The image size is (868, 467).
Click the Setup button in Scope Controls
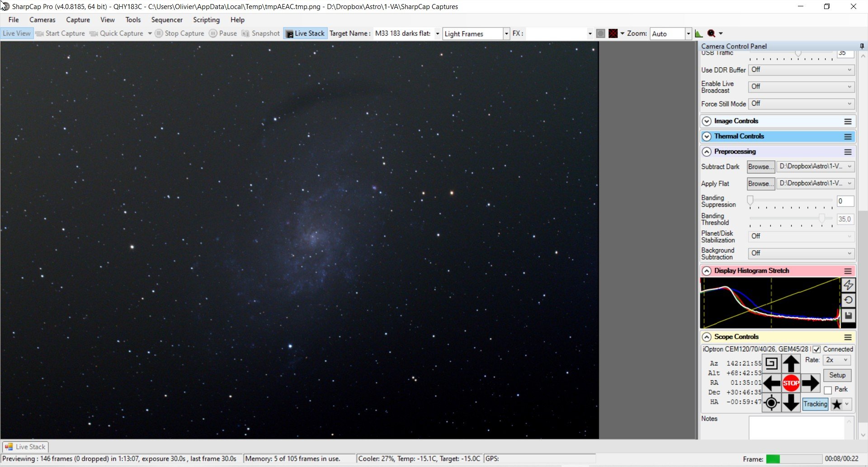[x=837, y=375]
